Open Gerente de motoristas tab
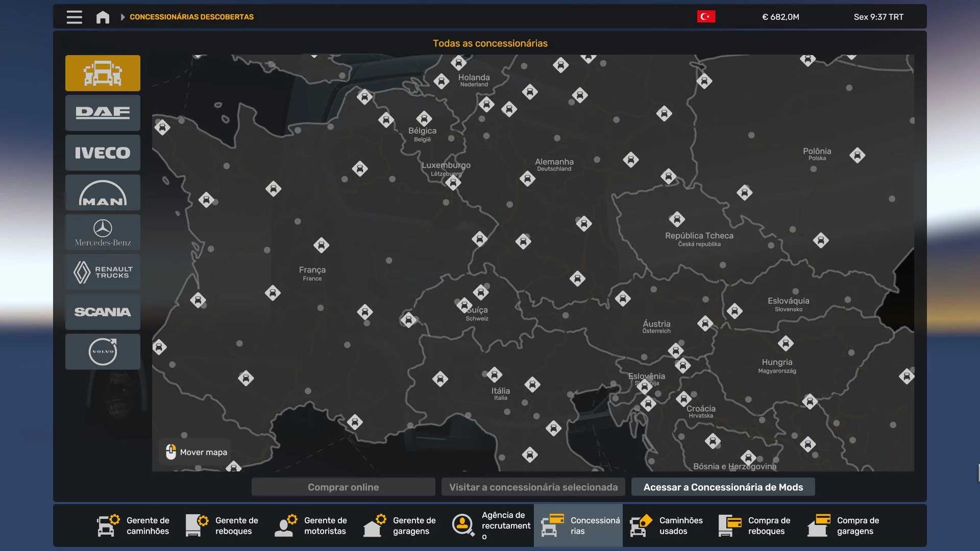 (311, 525)
